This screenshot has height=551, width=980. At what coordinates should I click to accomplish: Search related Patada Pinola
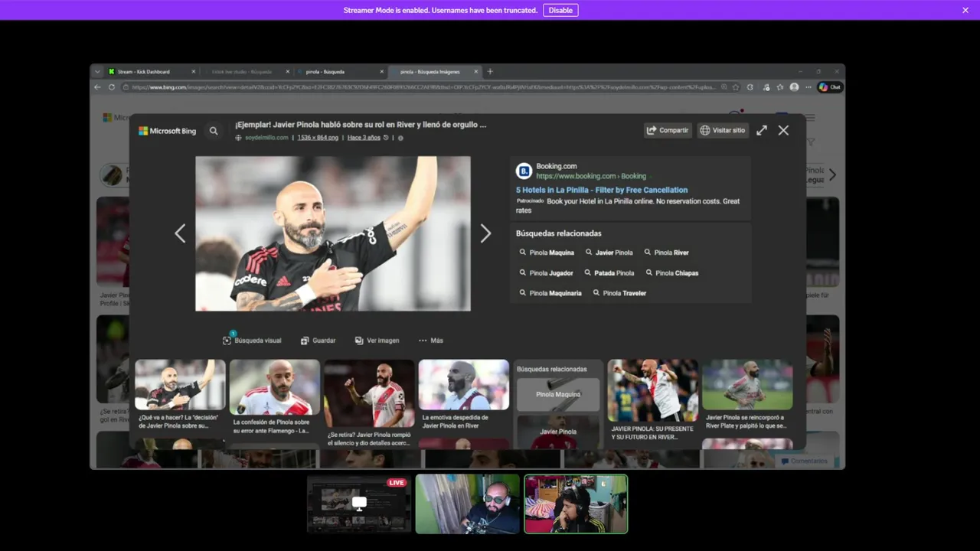coord(609,273)
